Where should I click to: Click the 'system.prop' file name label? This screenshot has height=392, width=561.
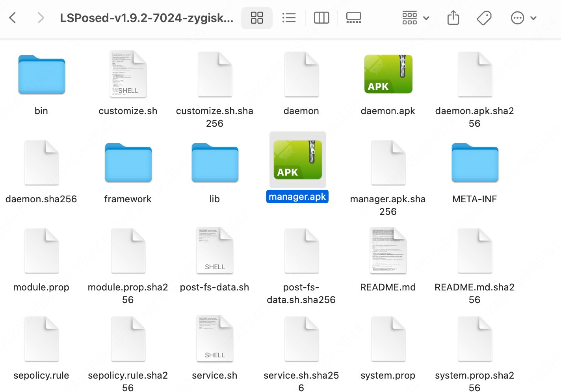(388, 375)
